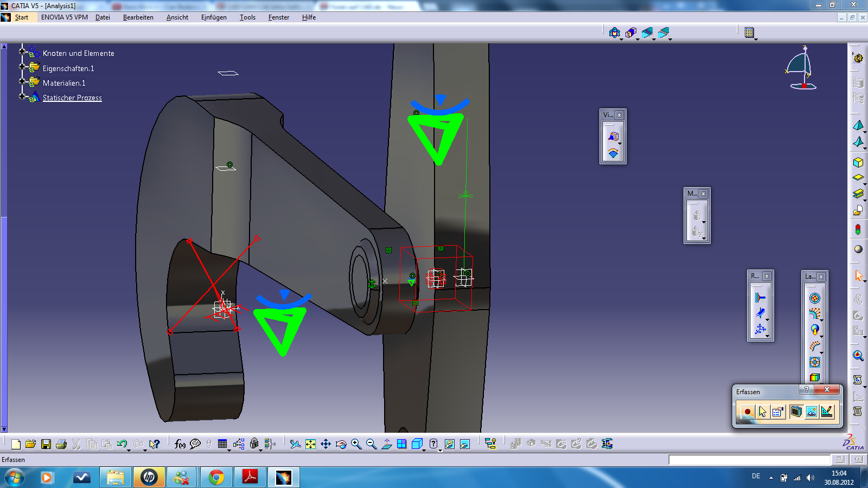The height and width of the screenshot is (488, 868).
Task: Click the volume icon in system tray
Action: coord(810,478)
